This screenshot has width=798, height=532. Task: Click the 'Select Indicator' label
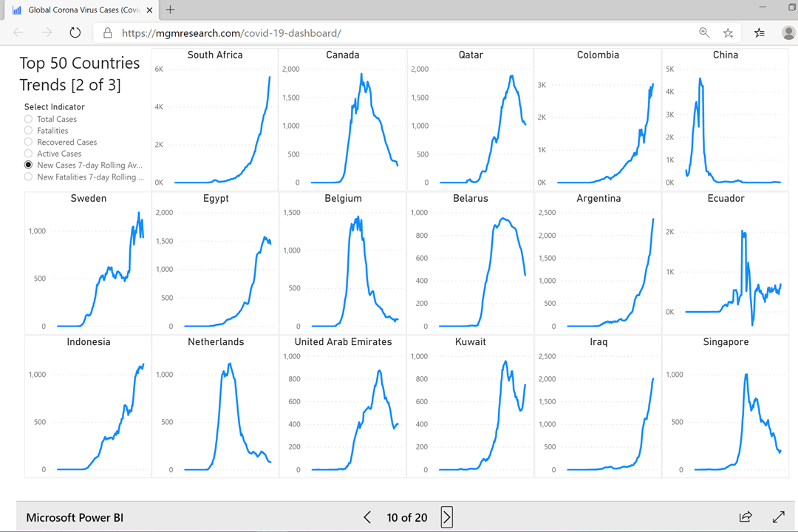pyautogui.click(x=55, y=107)
